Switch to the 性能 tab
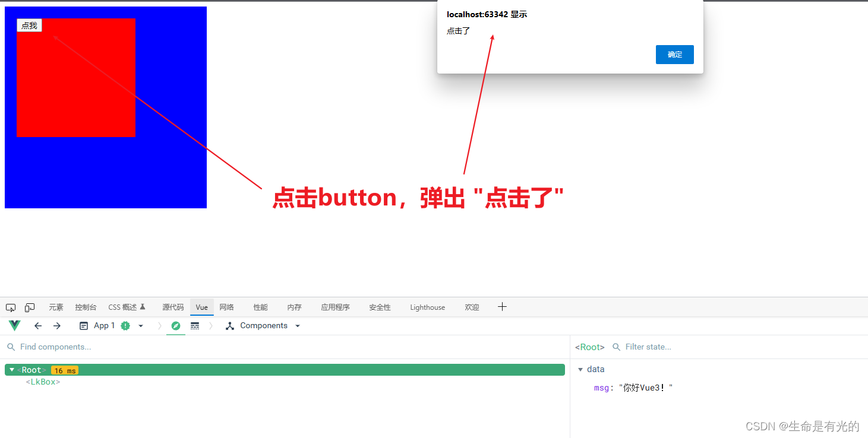 (260, 307)
